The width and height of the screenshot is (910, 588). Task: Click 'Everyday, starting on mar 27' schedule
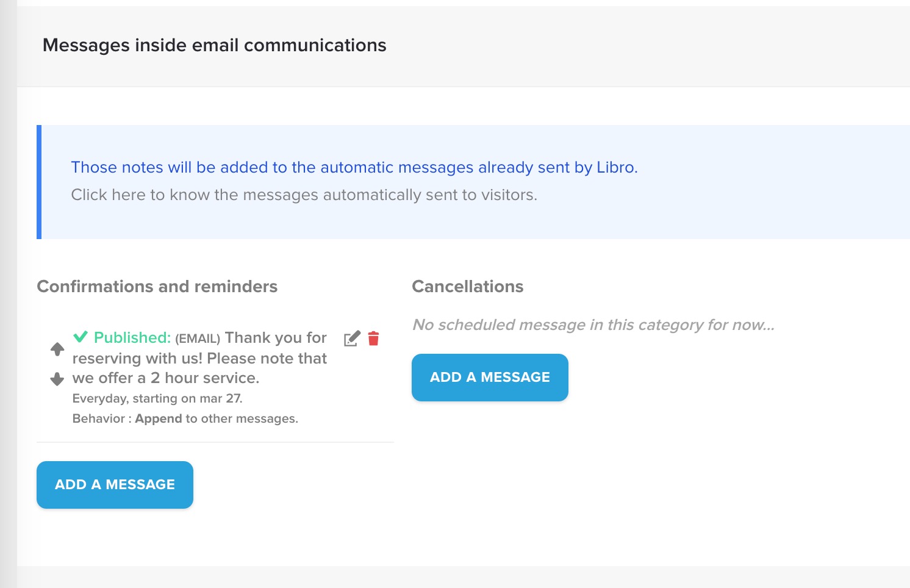coord(157,398)
